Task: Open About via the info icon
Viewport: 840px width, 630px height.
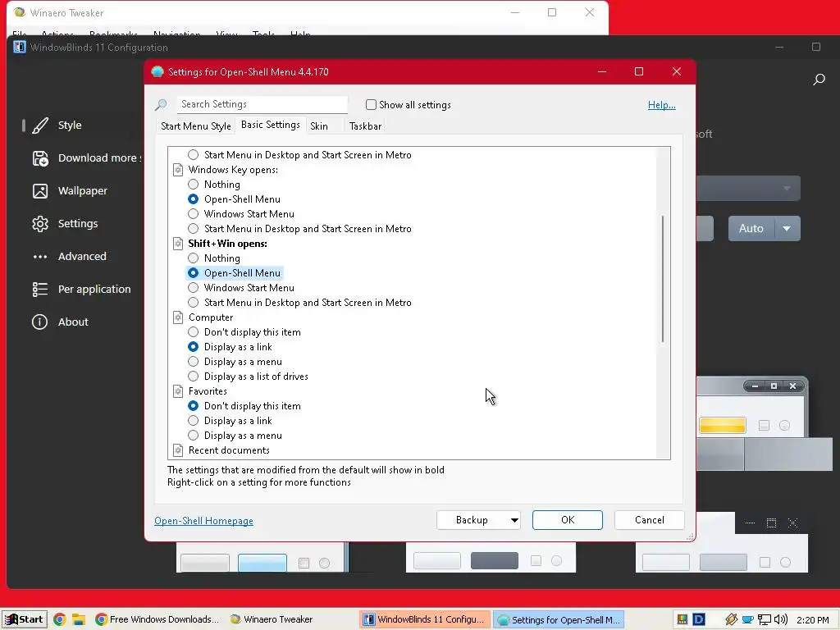Action: 39,322
